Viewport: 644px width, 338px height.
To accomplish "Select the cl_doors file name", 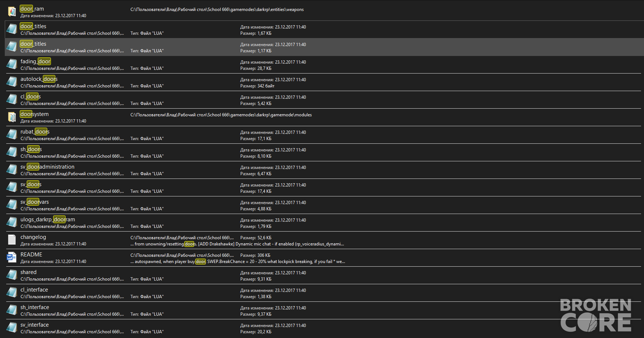I will point(30,97).
